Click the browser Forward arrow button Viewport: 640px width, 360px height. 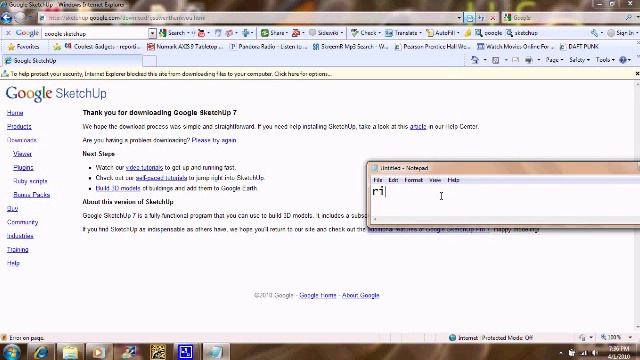(x=20, y=18)
